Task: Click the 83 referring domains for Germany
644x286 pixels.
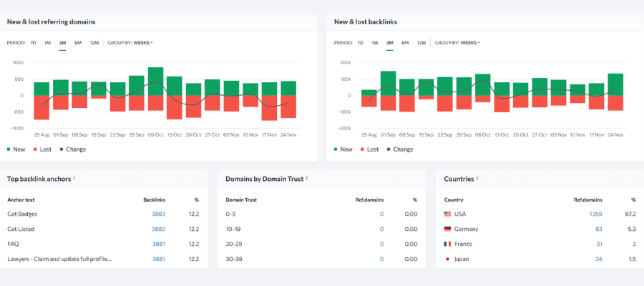Action: coord(598,229)
